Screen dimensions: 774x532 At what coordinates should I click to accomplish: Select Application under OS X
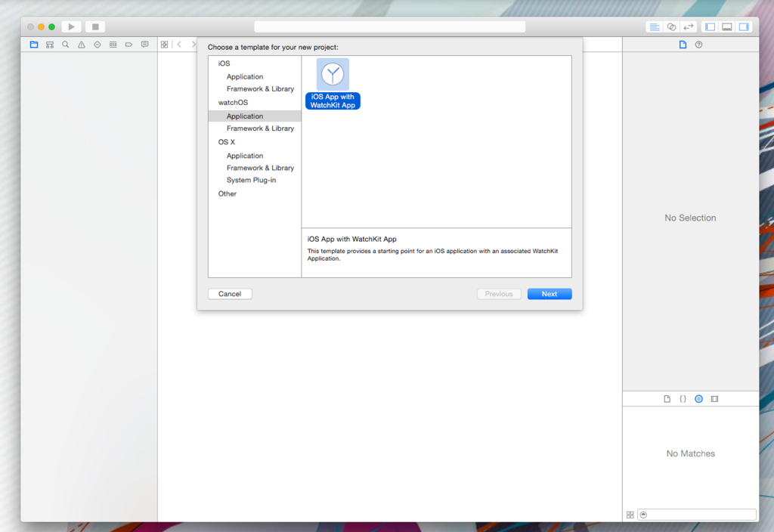[x=245, y=156]
